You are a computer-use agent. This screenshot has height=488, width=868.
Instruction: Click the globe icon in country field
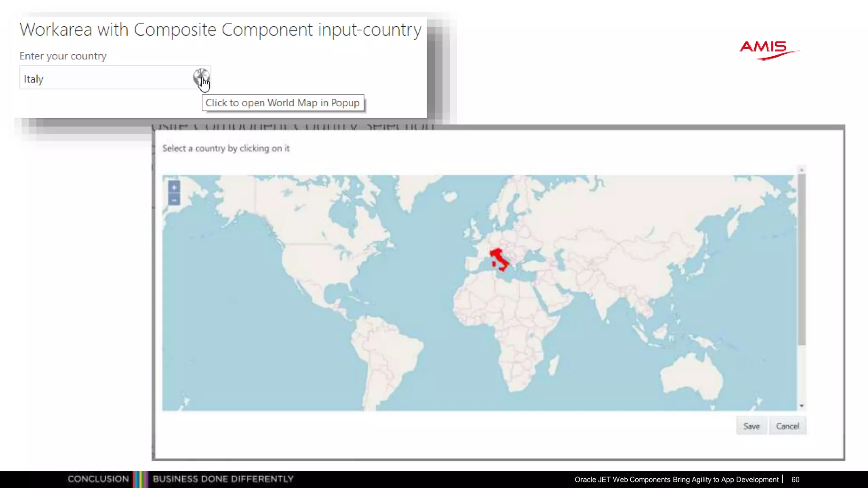[201, 77]
